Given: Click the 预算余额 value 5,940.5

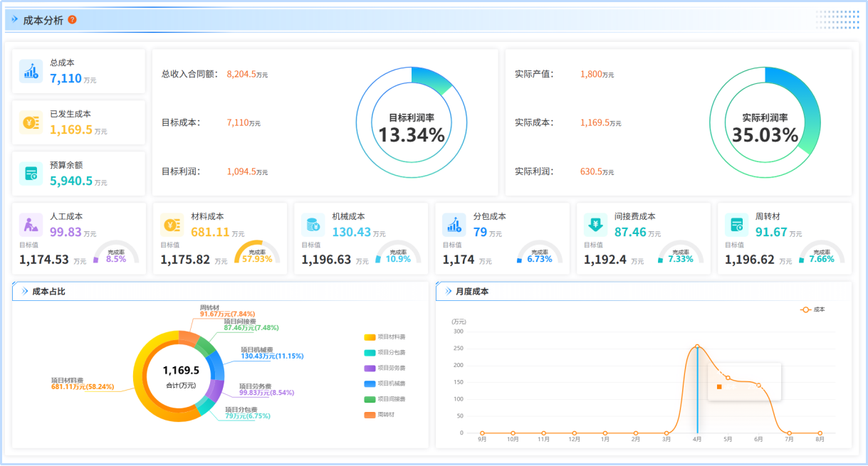Looking at the screenshot, I should point(71,181).
